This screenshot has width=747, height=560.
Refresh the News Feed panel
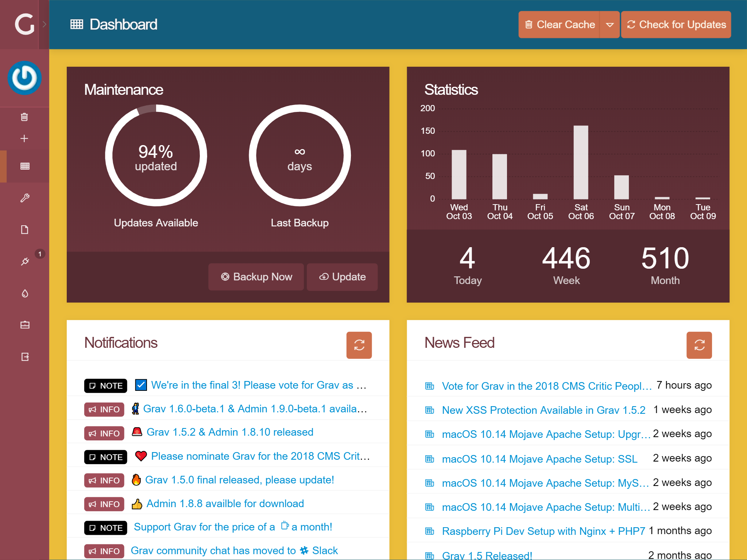[x=699, y=345]
